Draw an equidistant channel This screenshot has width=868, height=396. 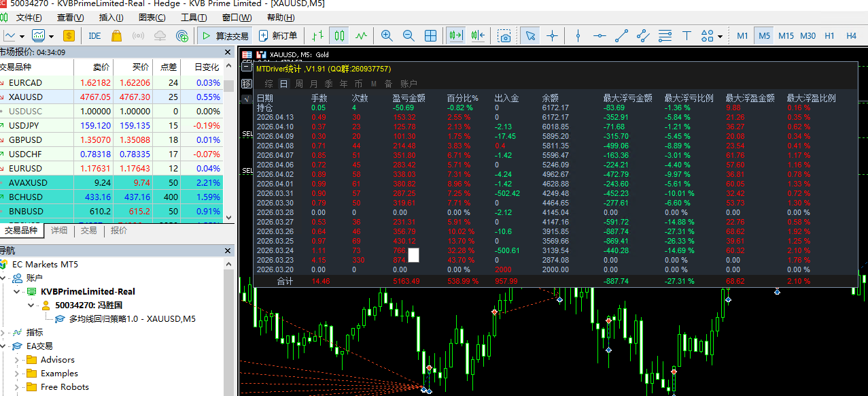[643, 35]
